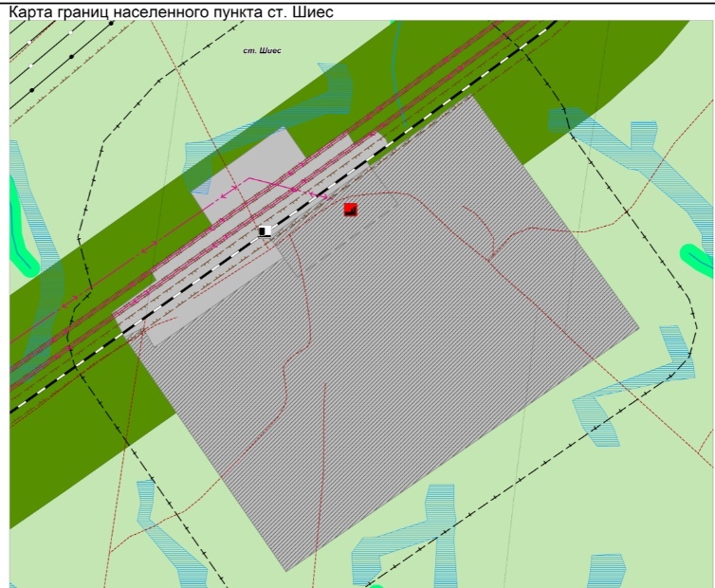Select the blue hatched area at bottom right

pos(606,570)
